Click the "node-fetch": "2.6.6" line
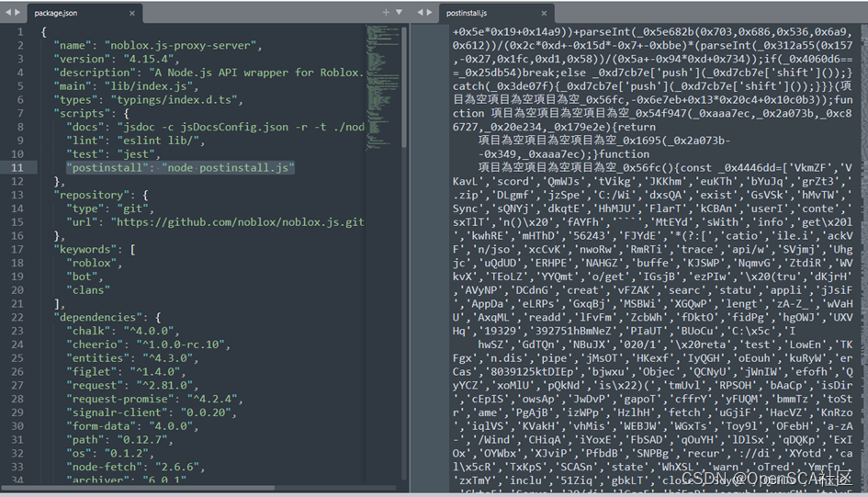The image size is (868, 497). [x=136, y=467]
